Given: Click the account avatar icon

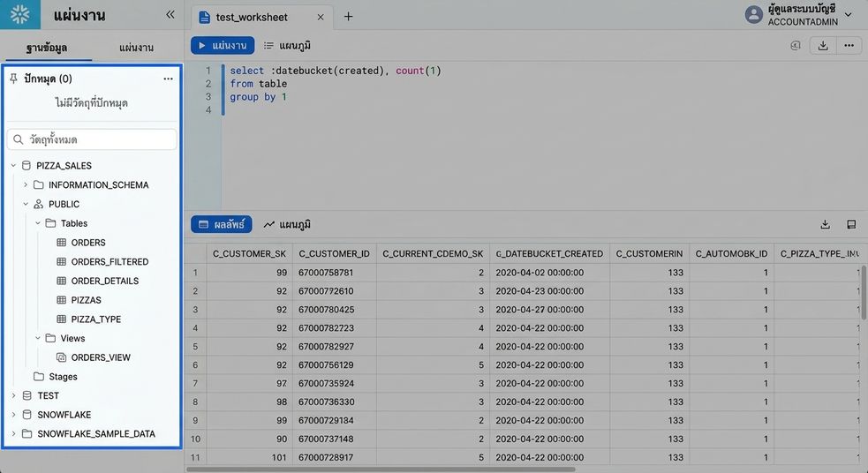Looking at the screenshot, I should click(x=753, y=15).
